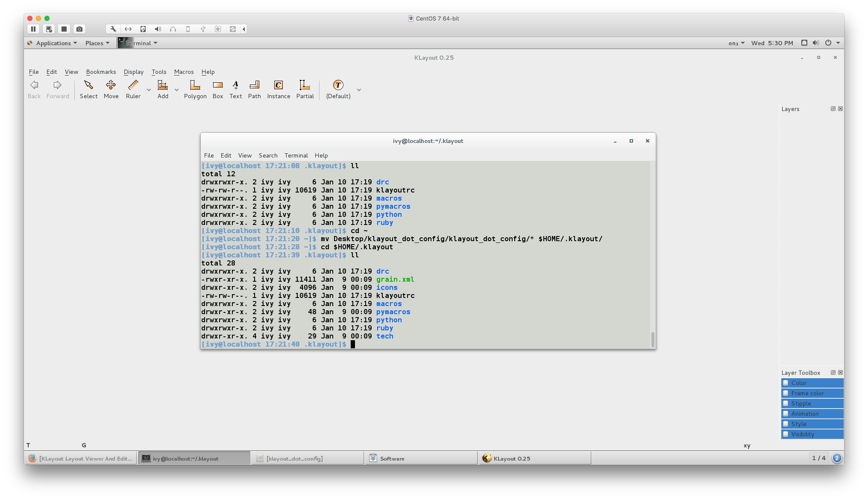Choose the Polygon drawing tool
The image size is (868, 499).
point(195,89)
